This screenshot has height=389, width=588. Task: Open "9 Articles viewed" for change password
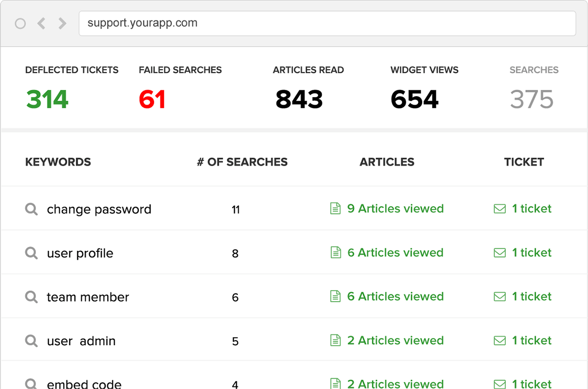(395, 208)
